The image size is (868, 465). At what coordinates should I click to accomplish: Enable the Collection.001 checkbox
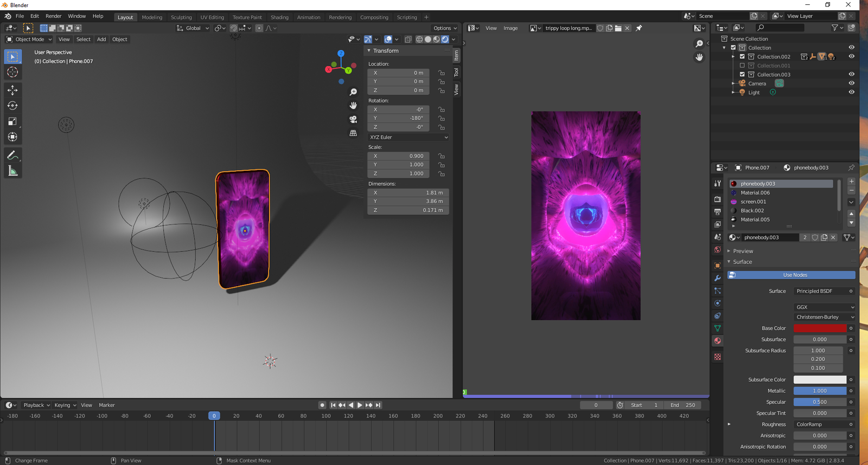coord(742,66)
